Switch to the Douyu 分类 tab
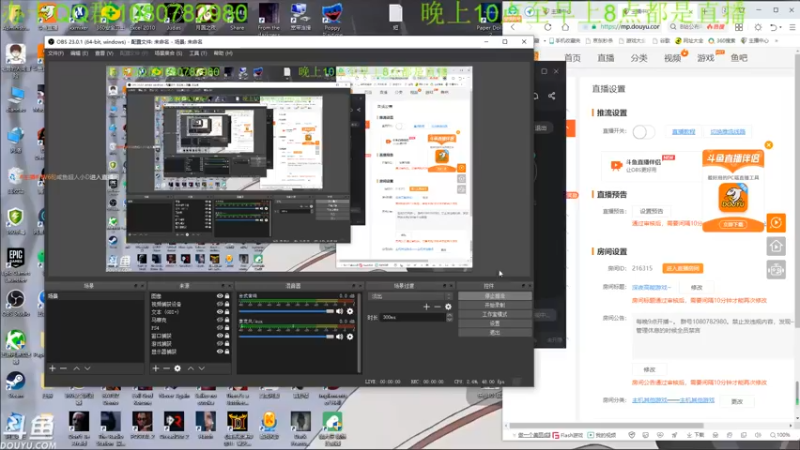Screen dimensions: 800x450 coord(639,58)
